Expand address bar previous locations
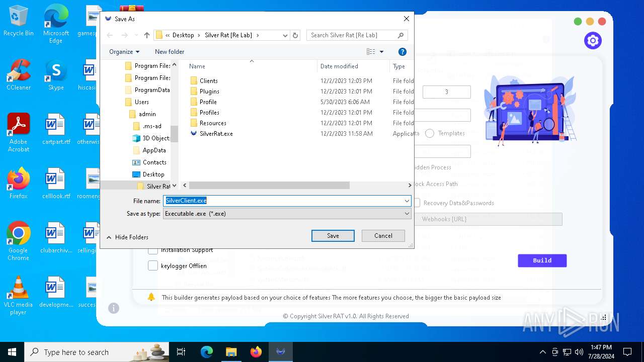Image resolution: width=644 pixels, height=362 pixels. point(285,35)
